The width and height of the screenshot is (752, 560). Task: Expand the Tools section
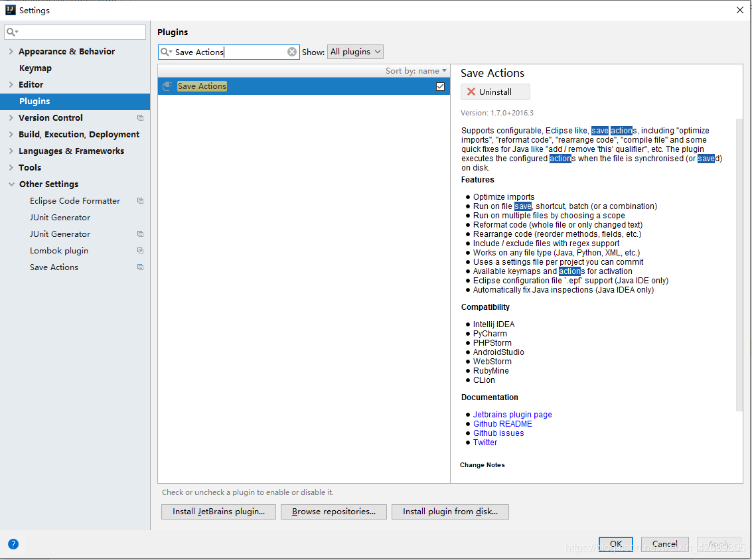[11, 167]
